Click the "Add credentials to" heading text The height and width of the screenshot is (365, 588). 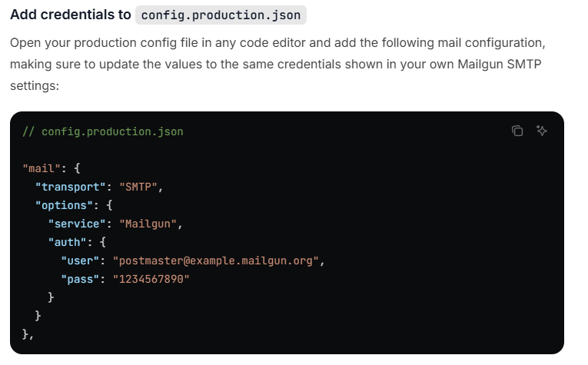tap(71, 15)
